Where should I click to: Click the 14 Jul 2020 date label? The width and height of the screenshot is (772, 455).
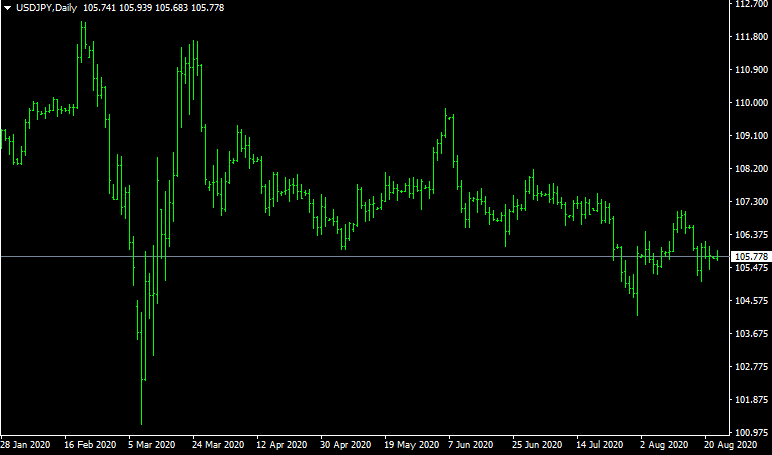pos(600,445)
